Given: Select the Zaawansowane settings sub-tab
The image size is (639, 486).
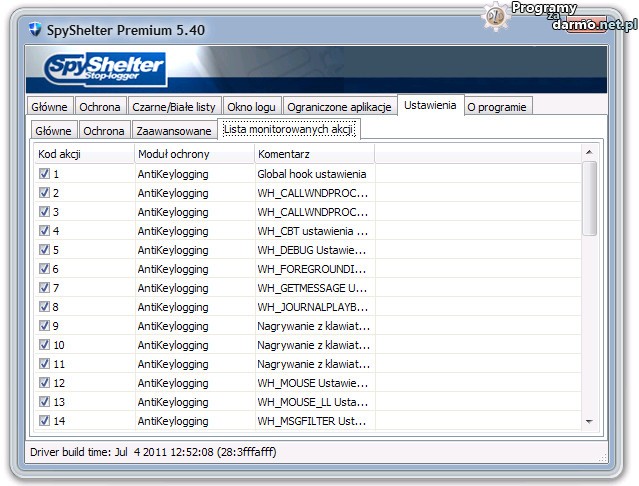Looking at the screenshot, I should 174,131.
